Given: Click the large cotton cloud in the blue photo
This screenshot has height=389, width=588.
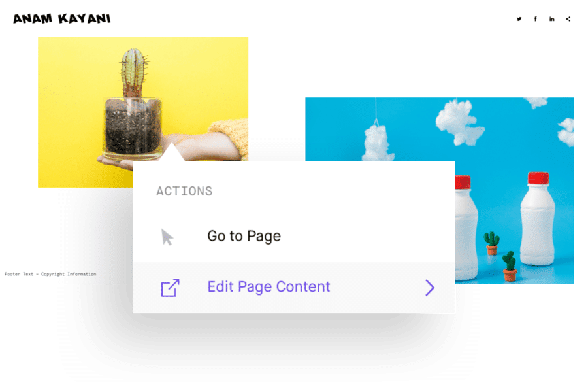Looking at the screenshot, I should [x=458, y=122].
